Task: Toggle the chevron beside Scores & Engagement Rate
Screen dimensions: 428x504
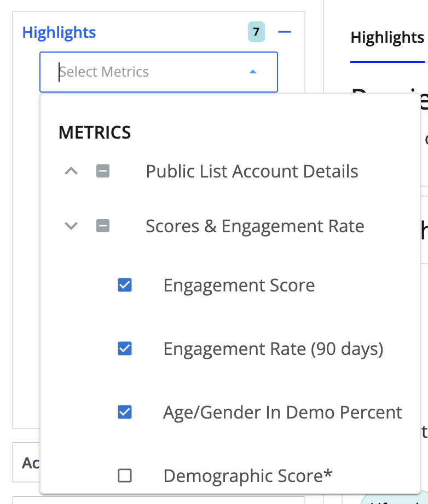Action: [x=71, y=226]
